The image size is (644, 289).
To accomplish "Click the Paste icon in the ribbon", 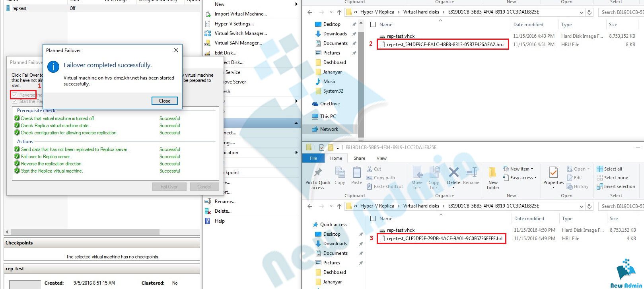I will [x=356, y=173].
